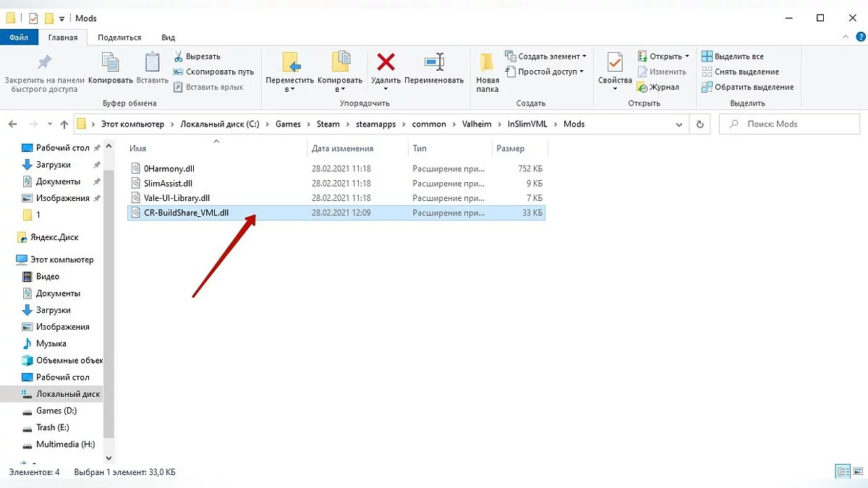Click the Поиск: Mods search field
This screenshot has height=488, width=868.
788,124
